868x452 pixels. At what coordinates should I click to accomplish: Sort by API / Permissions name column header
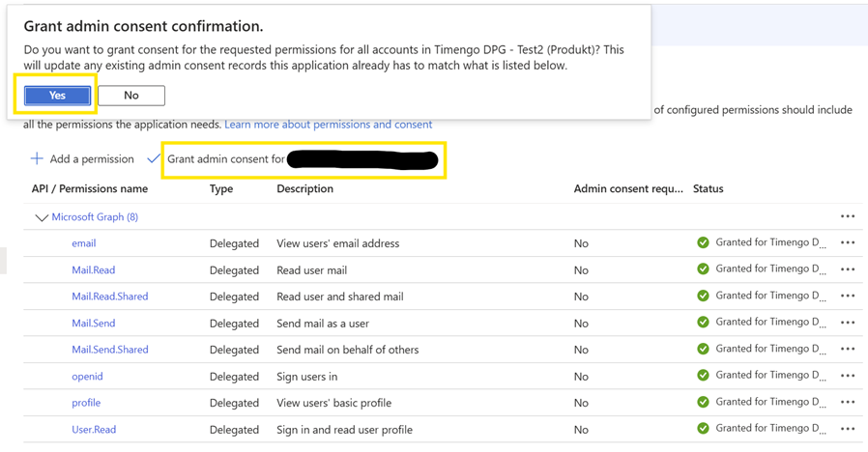click(x=90, y=189)
